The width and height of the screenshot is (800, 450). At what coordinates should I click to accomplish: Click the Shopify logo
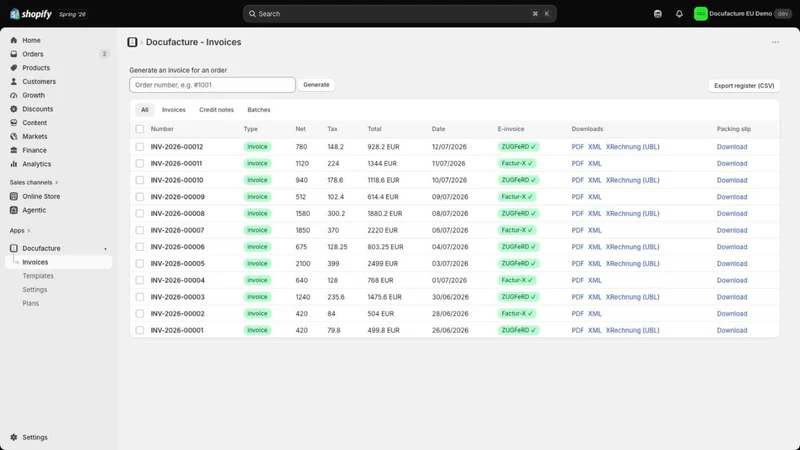(31, 14)
